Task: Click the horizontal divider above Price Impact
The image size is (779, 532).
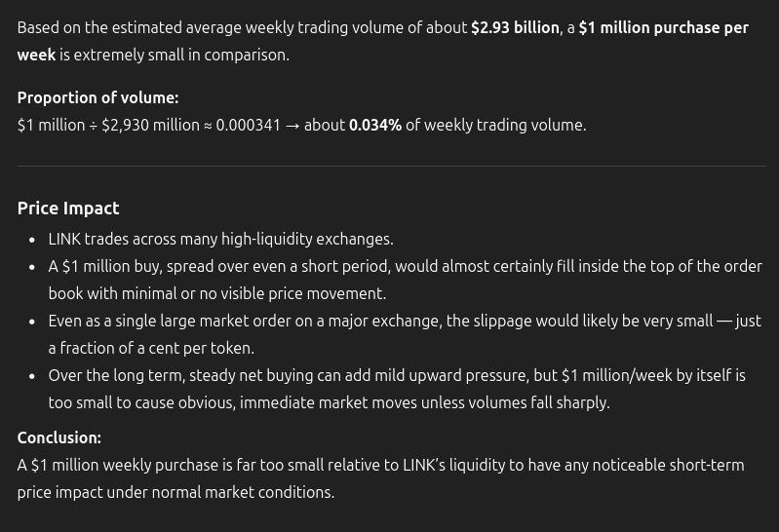Action: [390, 167]
